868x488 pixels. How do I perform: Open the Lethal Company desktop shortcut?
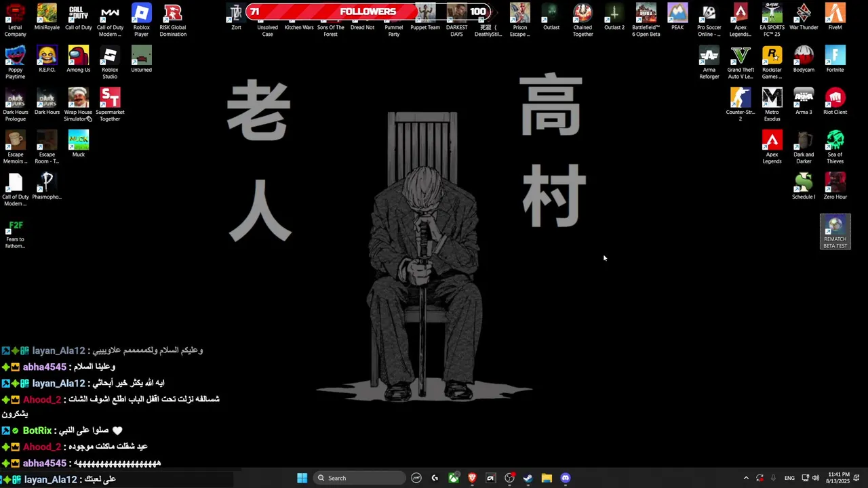point(15,20)
